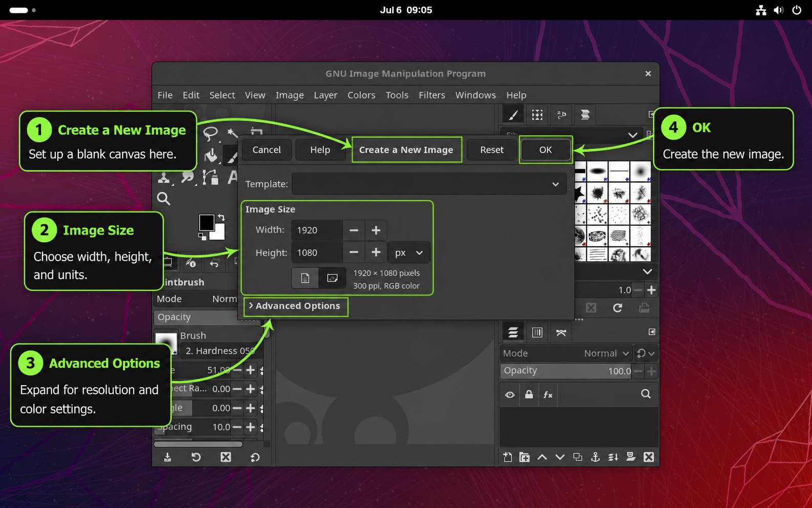
Task: Toggle layer effects fx header icon
Action: [x=548, y=395]
